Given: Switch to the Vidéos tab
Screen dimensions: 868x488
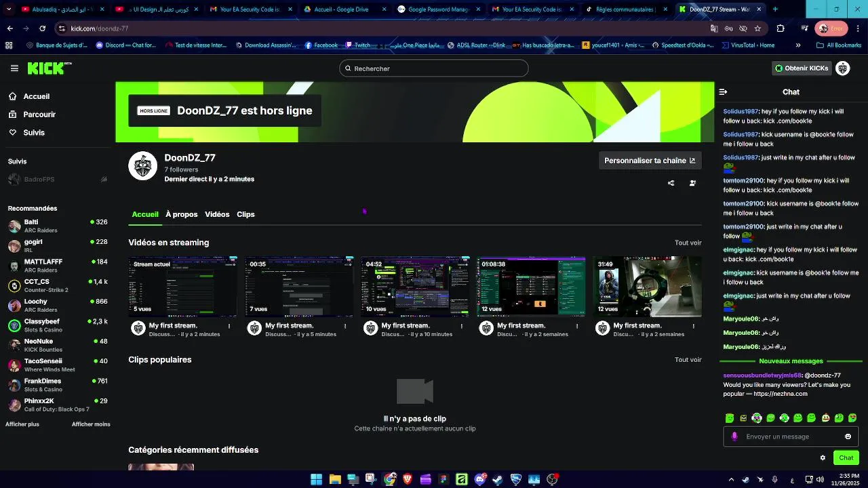Looking at the screenshot, I should [x=217, y=214].
